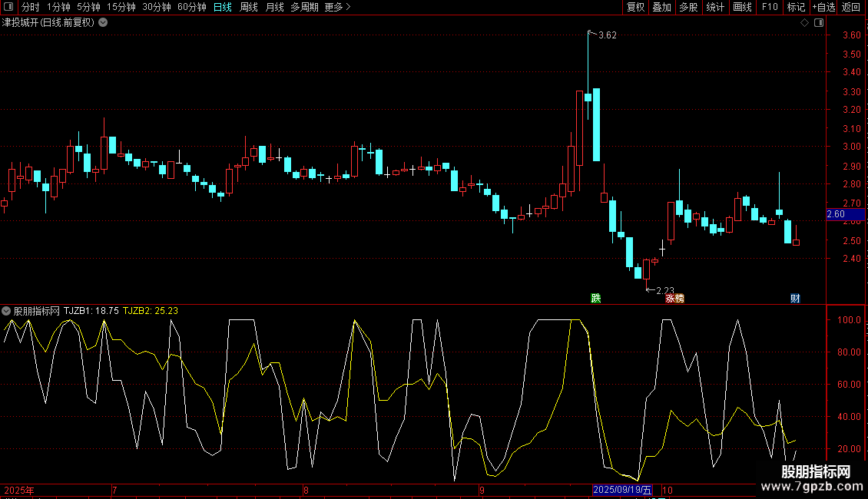Click the 2025年 label on the time axis

tap(19, 490)
